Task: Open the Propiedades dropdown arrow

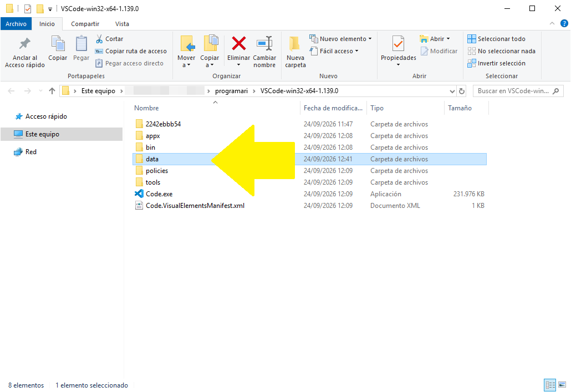Action: [x=398, y=65]
